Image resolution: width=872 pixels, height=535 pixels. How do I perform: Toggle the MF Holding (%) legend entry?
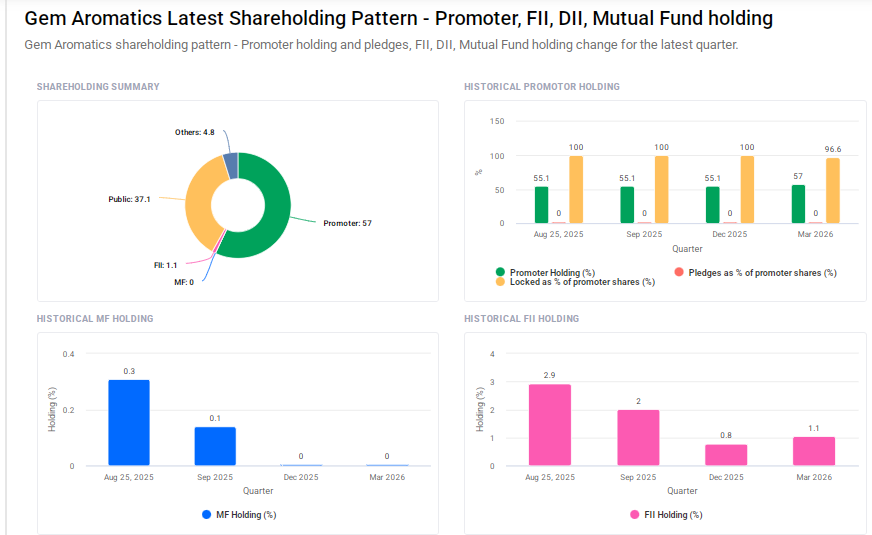239,515
